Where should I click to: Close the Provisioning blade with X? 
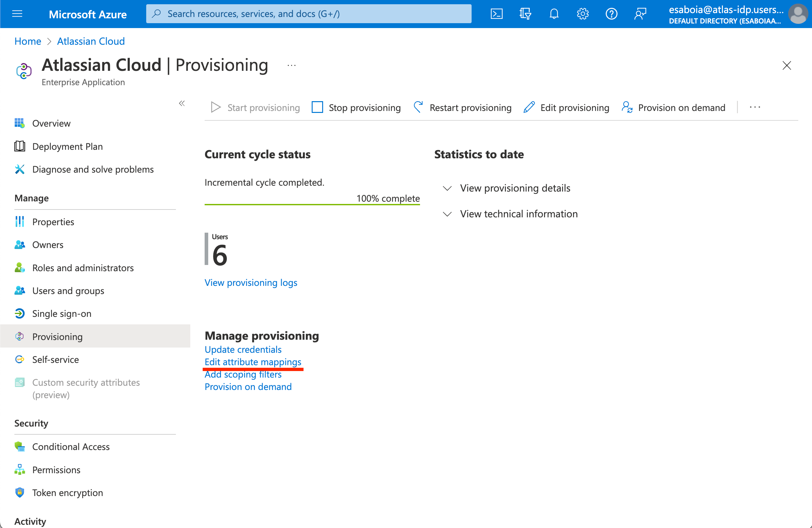[x=787, y=66]
